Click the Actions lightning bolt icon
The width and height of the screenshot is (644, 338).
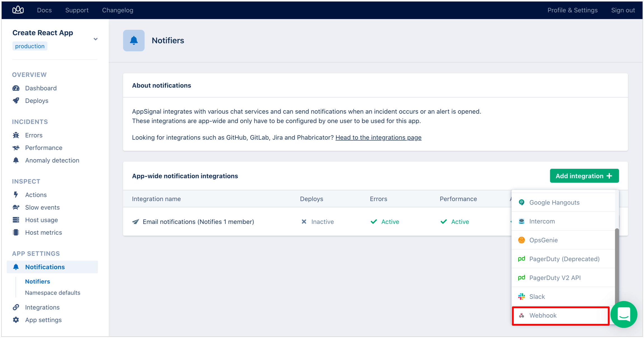tap(16, 195)
